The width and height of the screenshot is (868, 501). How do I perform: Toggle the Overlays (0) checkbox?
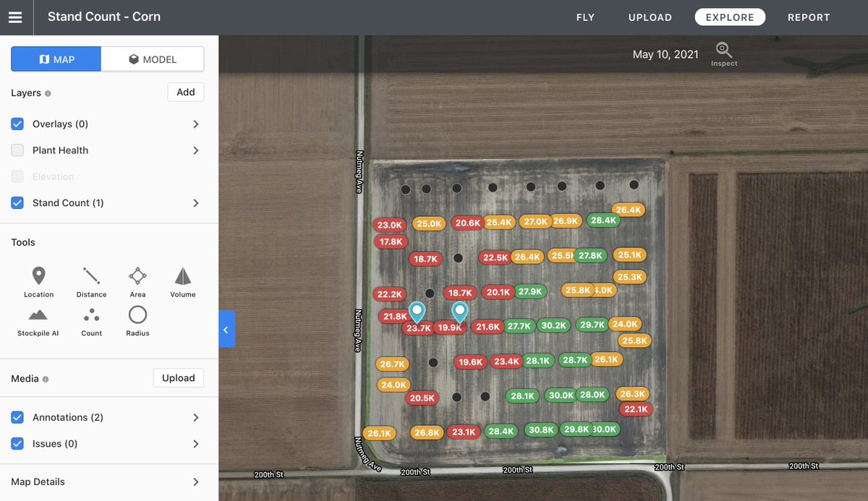pyautogui.click(x=17, y=124)
